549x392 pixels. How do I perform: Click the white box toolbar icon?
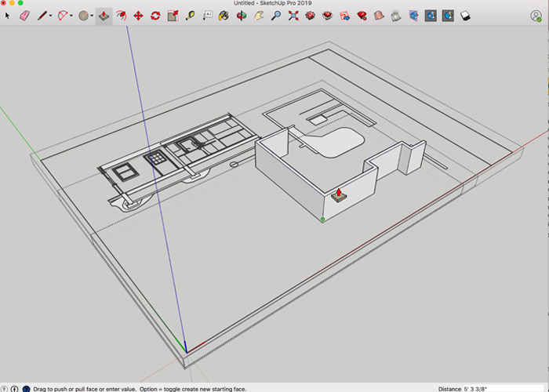(x=465, y=16)
